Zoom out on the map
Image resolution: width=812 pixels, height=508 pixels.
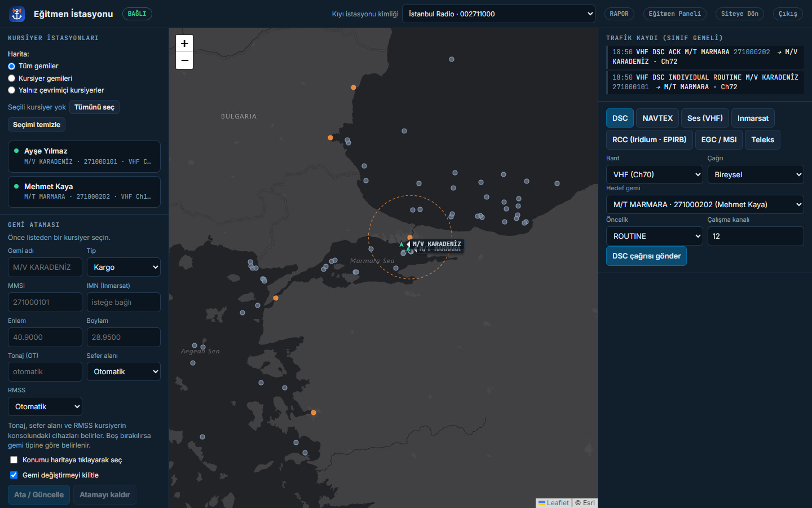point(184,60)
